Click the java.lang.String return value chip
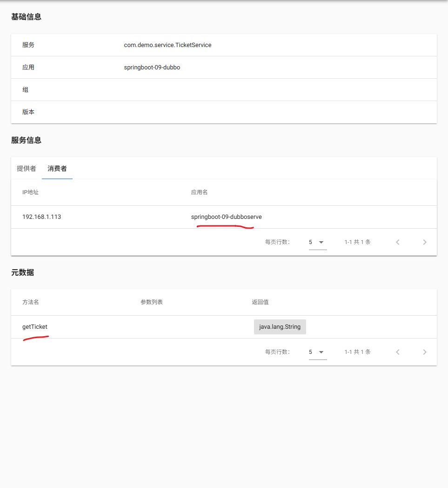Image resolution: width=448 pixels, height=488 pixels. pyautogui.click(x=280, y=327)
